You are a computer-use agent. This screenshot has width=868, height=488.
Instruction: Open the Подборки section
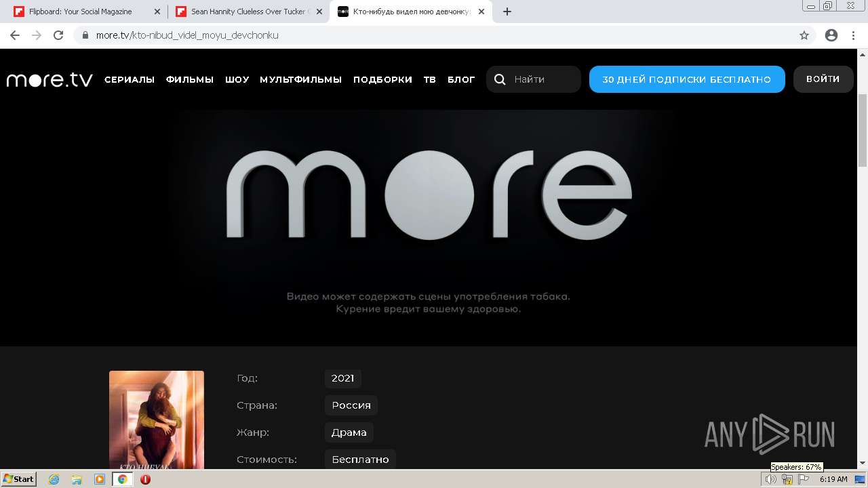[x=382, y=79]
